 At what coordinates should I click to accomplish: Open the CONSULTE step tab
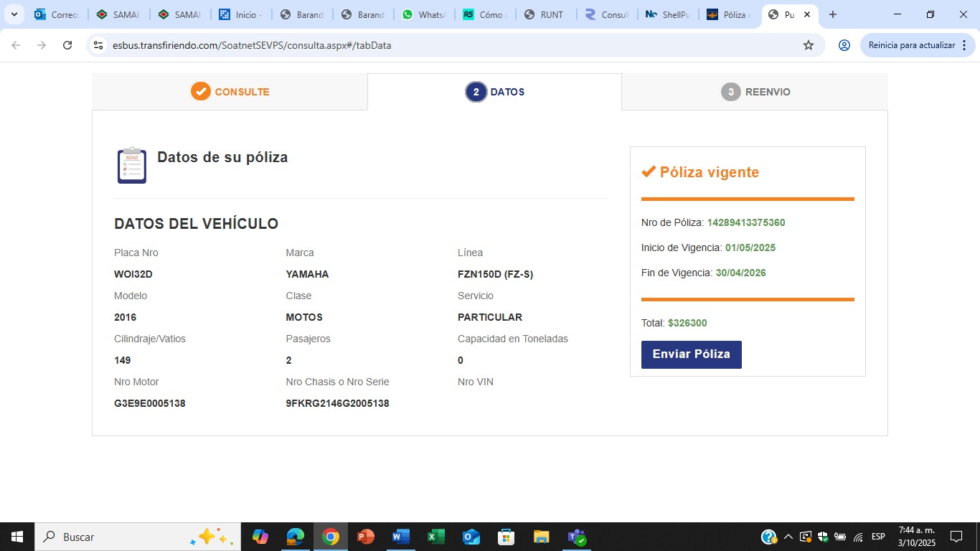(x=230, y=92)
